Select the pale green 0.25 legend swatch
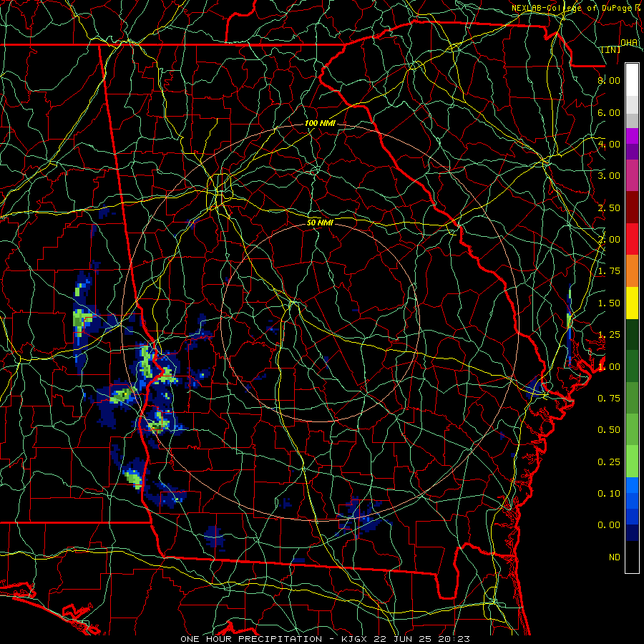The image size is (644, 644). [632, 462]
